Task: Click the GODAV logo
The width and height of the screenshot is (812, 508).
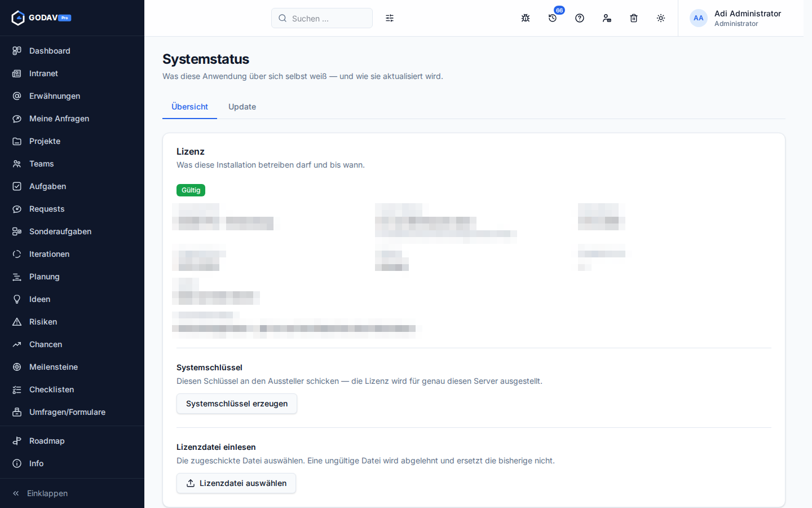Action: [x=41, y=18]
